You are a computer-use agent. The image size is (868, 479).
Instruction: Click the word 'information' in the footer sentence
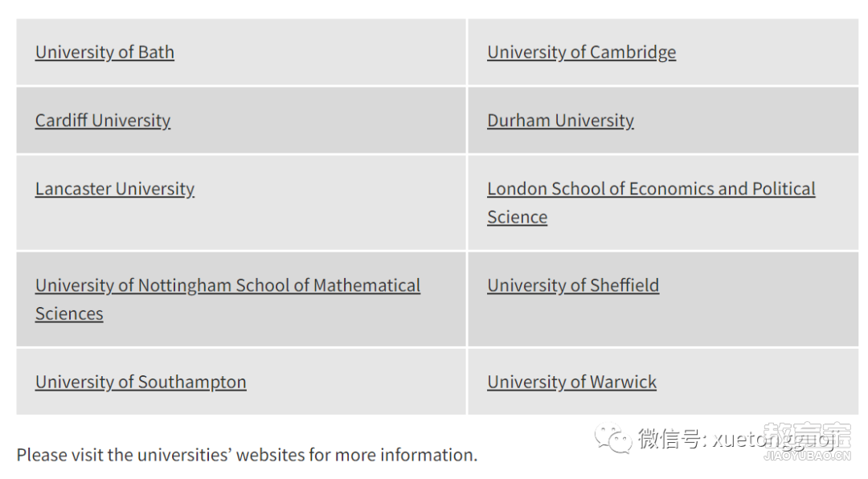[426, 455]
